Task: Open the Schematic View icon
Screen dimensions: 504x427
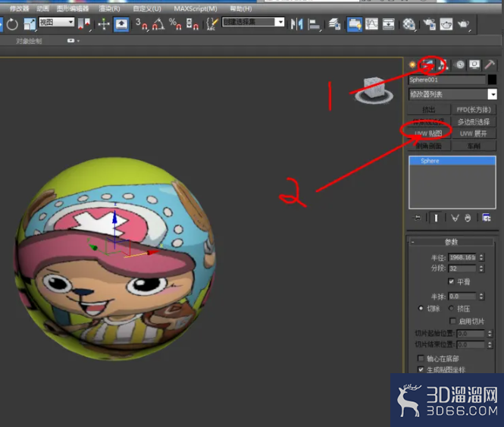Action: tap(388, 24)
